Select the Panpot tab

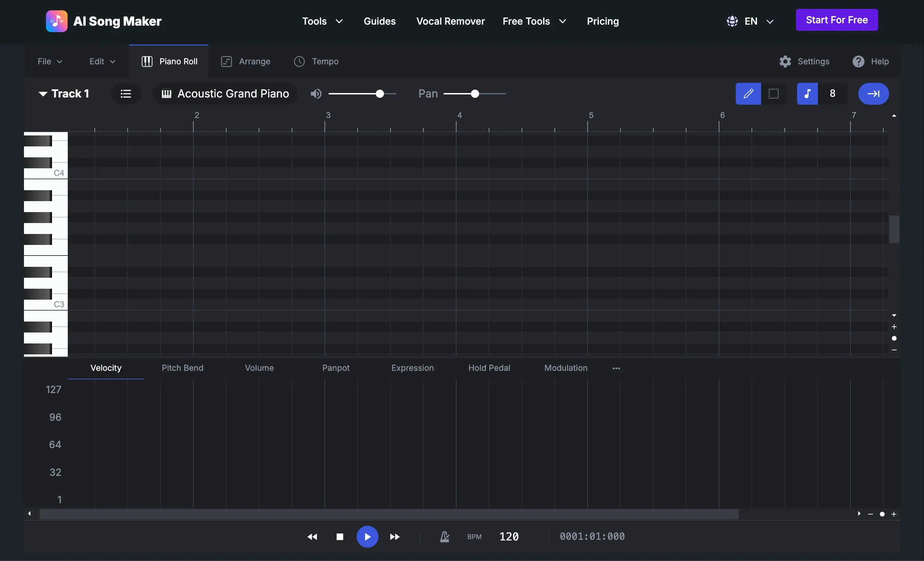click(x=336, y=368)
